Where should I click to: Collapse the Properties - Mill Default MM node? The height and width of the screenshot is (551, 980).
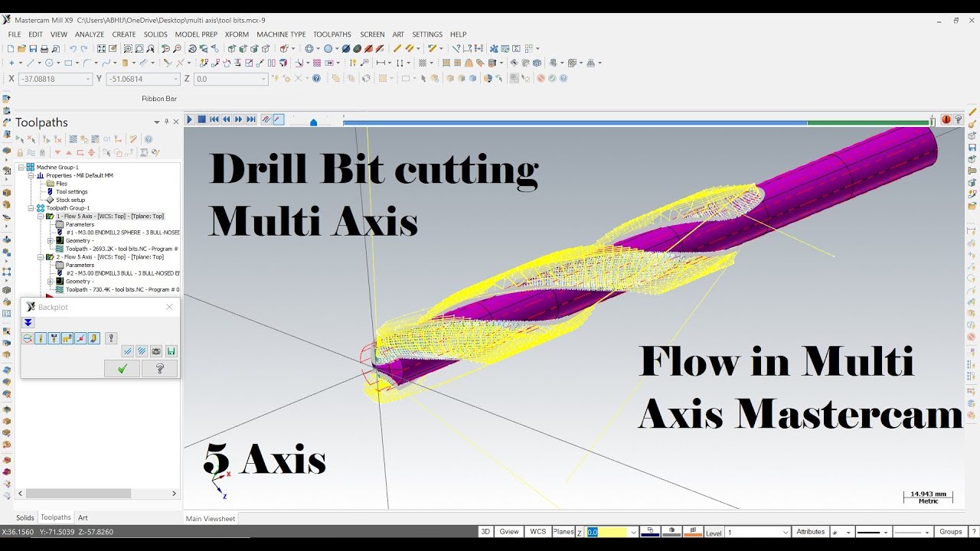click(31, 176)
